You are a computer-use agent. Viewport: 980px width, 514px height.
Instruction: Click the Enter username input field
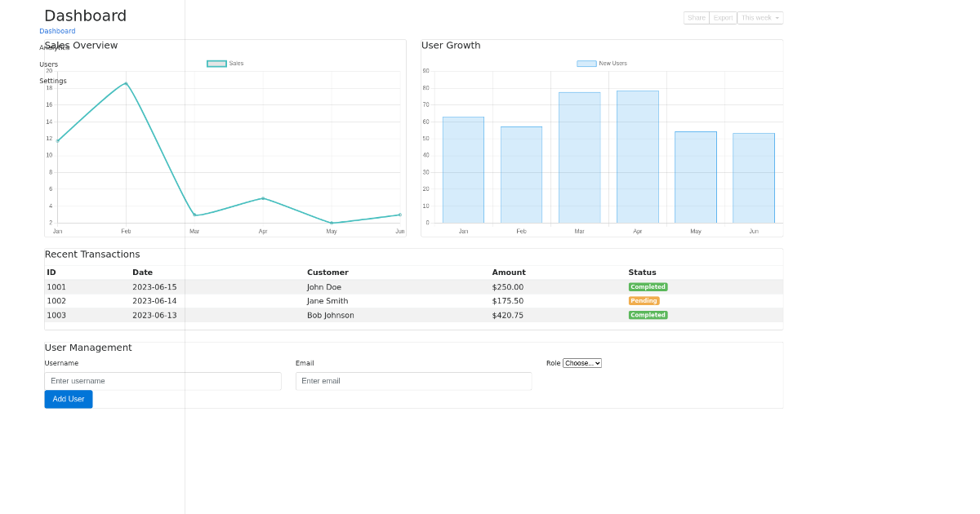163,381
